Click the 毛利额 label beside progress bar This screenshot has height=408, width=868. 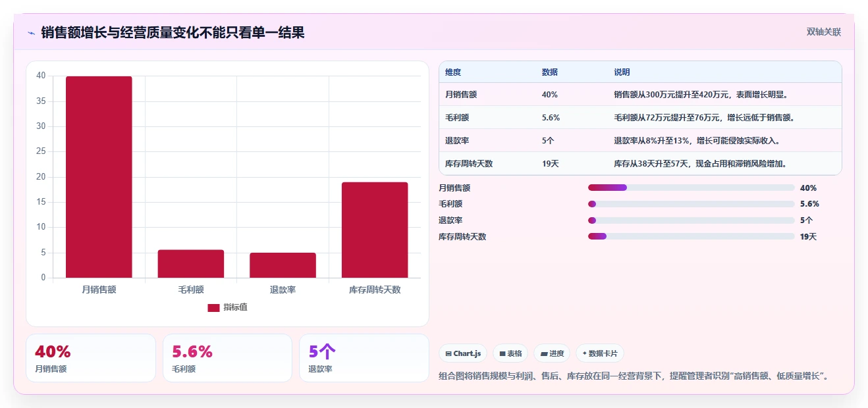(450, 204)
